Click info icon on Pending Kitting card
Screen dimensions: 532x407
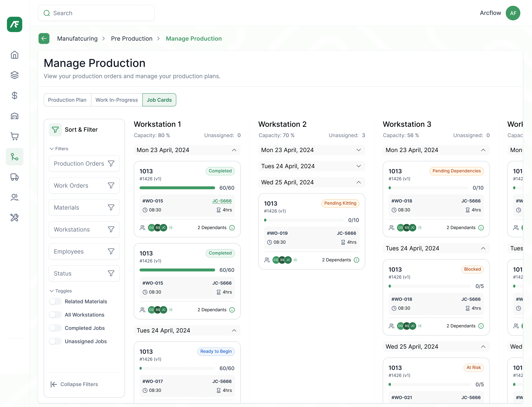pyautogui.click(x=356, y=260)
